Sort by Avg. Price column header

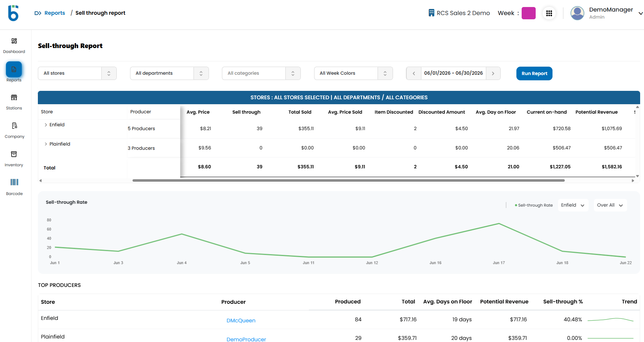tap(198, 112)
